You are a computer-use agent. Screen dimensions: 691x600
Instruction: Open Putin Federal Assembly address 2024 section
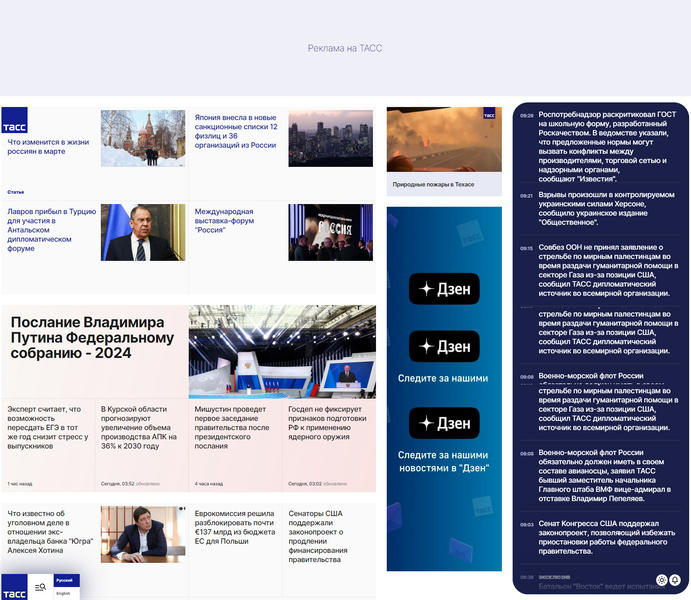tap(92, 337)
